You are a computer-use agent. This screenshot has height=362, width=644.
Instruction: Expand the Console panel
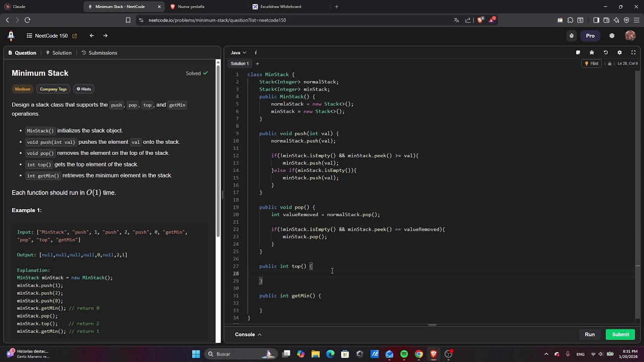pos(248,334)
